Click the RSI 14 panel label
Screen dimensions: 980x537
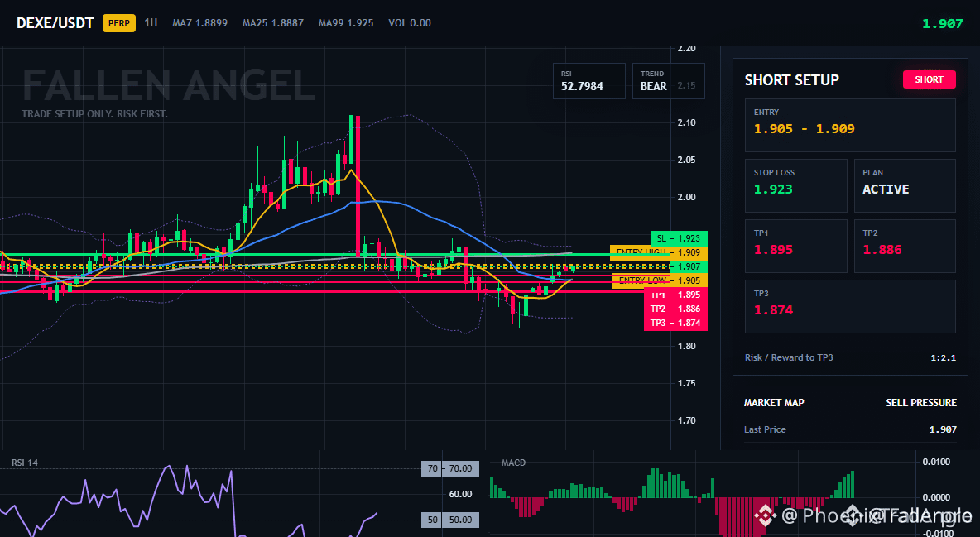[24, 463]
